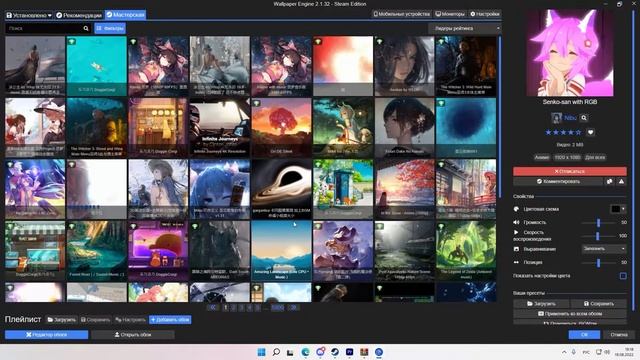
Task: Click the network and volume tray icons
Action: (x=603, y=352)
